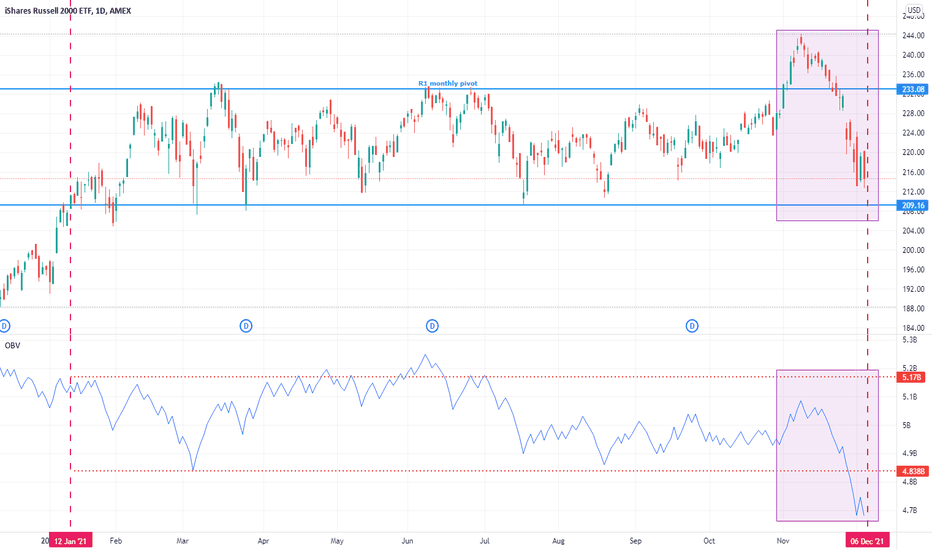Viewport: 932px width, 550px height.
Task: Click the 240.00 price axis value
Action: tap(913, 55)
